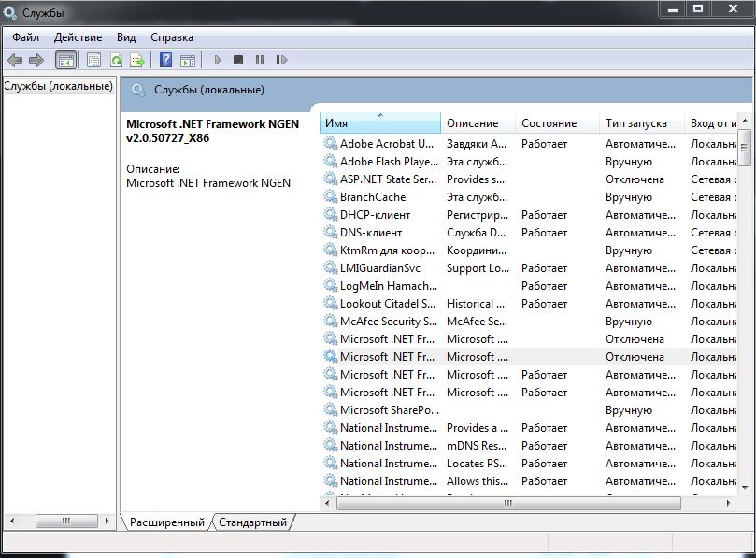
Task: Toggle the show/hide console tree icon
Action: pyautogui.click(x=66, y=60)
